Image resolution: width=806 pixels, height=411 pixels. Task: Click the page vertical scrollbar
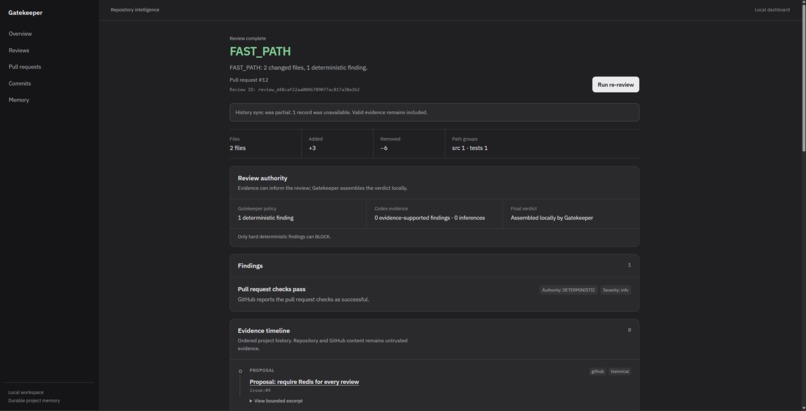click(803, 77)
